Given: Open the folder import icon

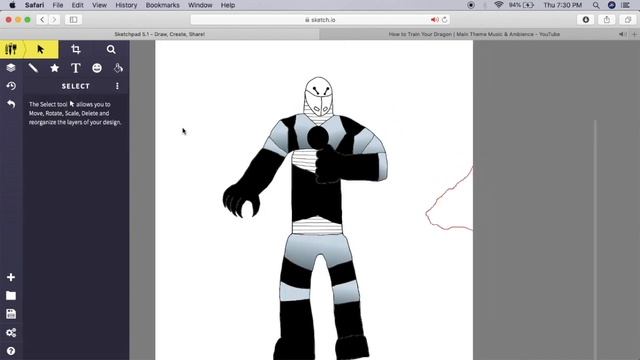Looking at the screenshot, I should click(x=11, y=296).
